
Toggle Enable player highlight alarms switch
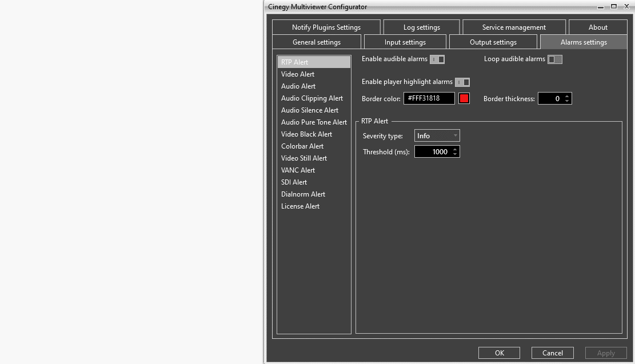(x=462, y=82)
